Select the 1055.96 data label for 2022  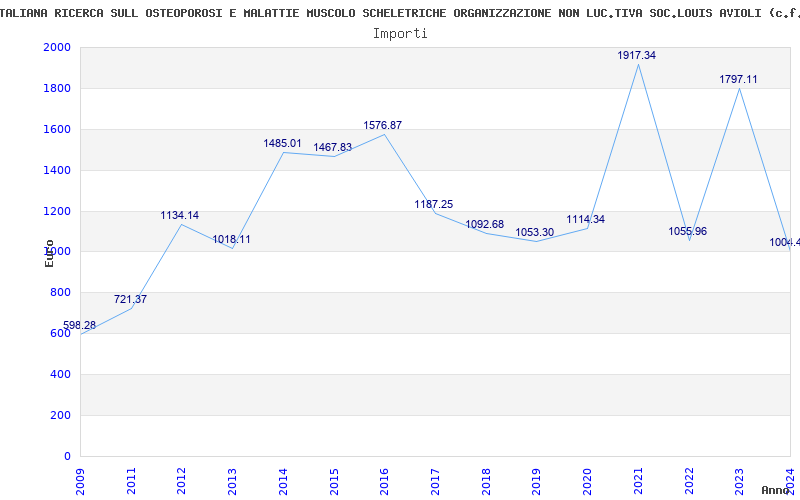coord(688,232)
